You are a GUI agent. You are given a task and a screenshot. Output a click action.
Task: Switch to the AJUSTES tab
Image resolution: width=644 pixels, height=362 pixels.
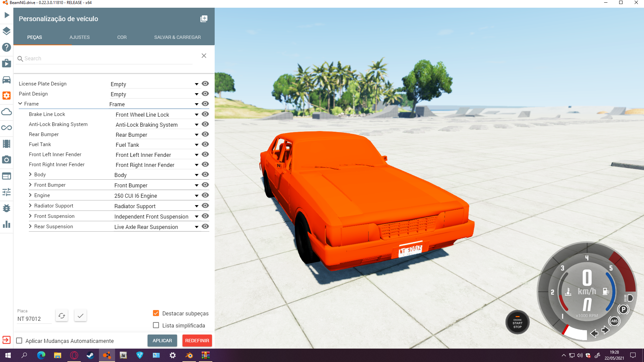coord(79,37)
